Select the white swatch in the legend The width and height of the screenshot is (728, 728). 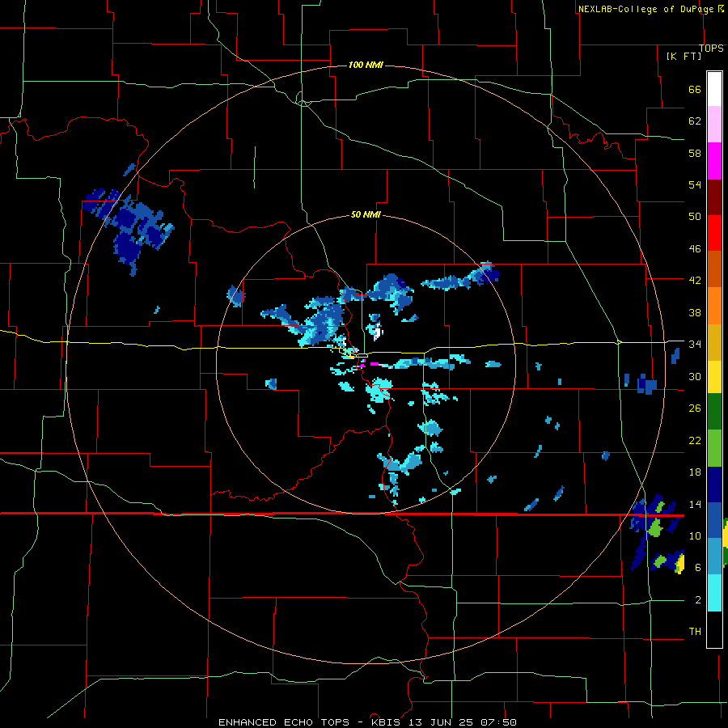coord(714,89)
